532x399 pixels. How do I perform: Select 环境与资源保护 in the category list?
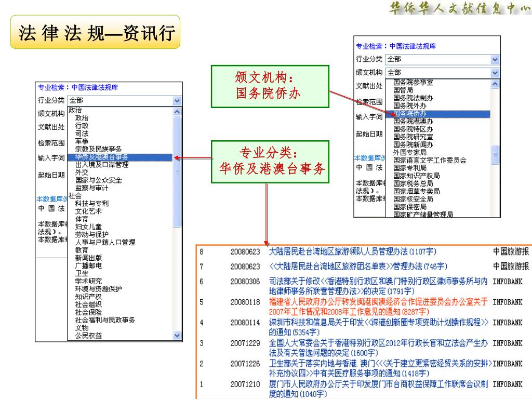98,289
